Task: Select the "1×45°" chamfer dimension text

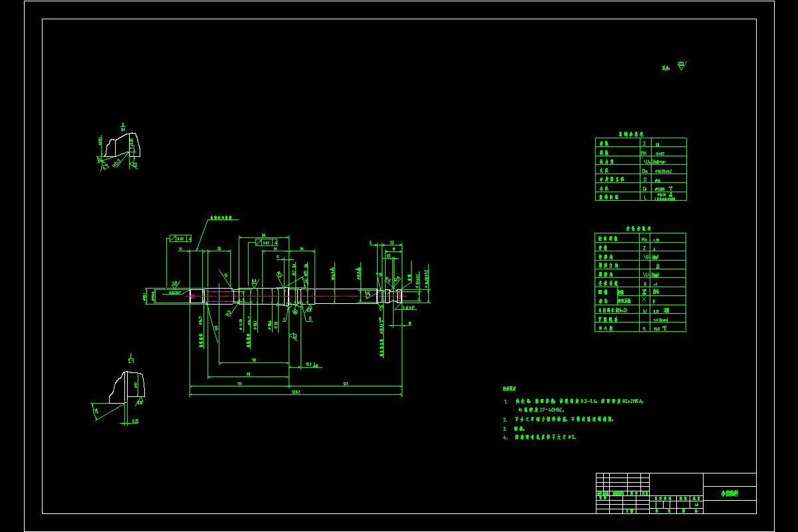Action: [409, 309]
